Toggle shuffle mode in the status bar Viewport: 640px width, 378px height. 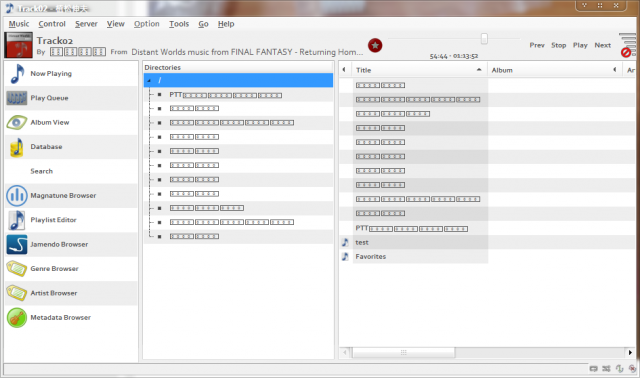[x=607, y=369]
